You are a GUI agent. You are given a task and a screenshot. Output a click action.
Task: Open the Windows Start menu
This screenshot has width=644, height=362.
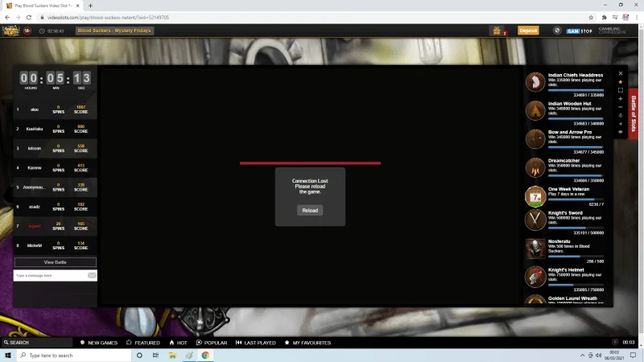click(x=8, y=356)
